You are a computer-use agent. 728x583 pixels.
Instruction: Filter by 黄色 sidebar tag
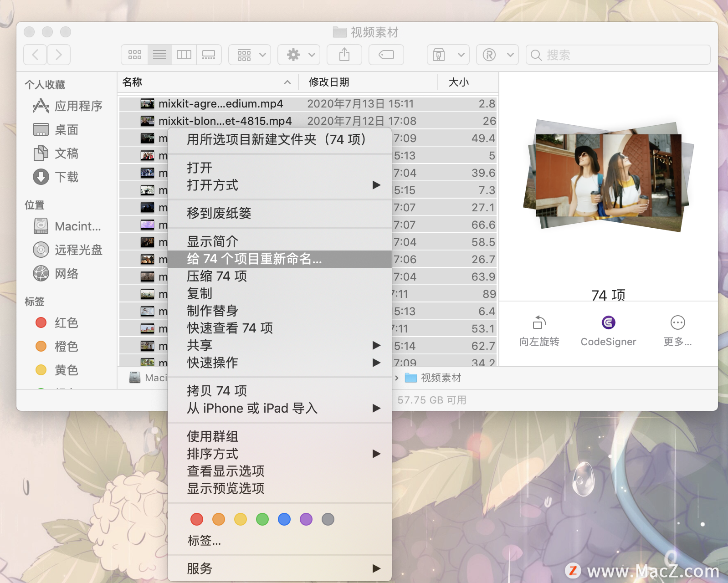(56, 370)
